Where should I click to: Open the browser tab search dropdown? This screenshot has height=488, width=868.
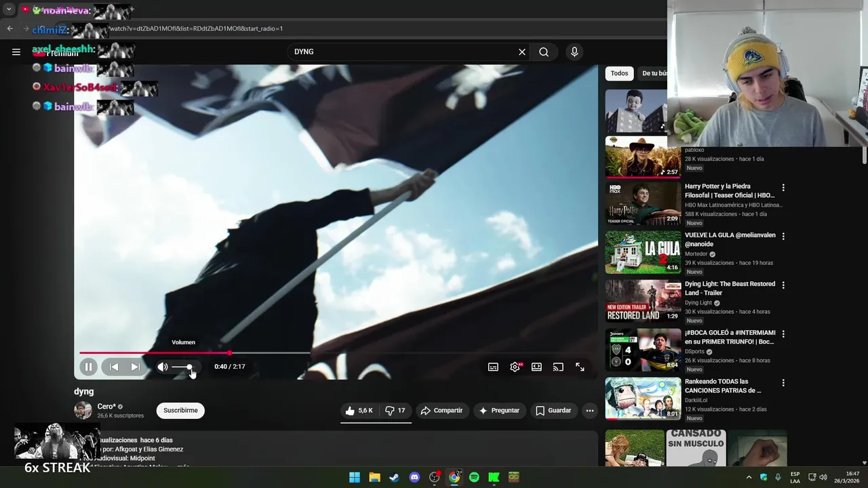(9, 9)
